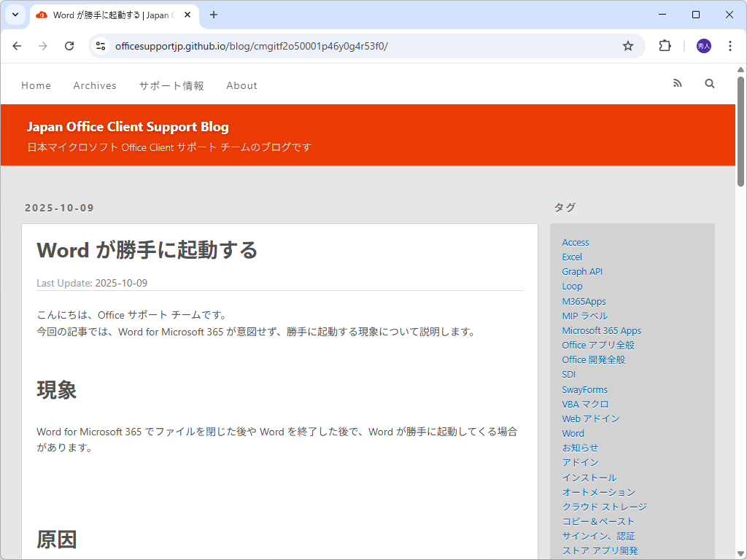Select the サポート情報 menu item

171,85
